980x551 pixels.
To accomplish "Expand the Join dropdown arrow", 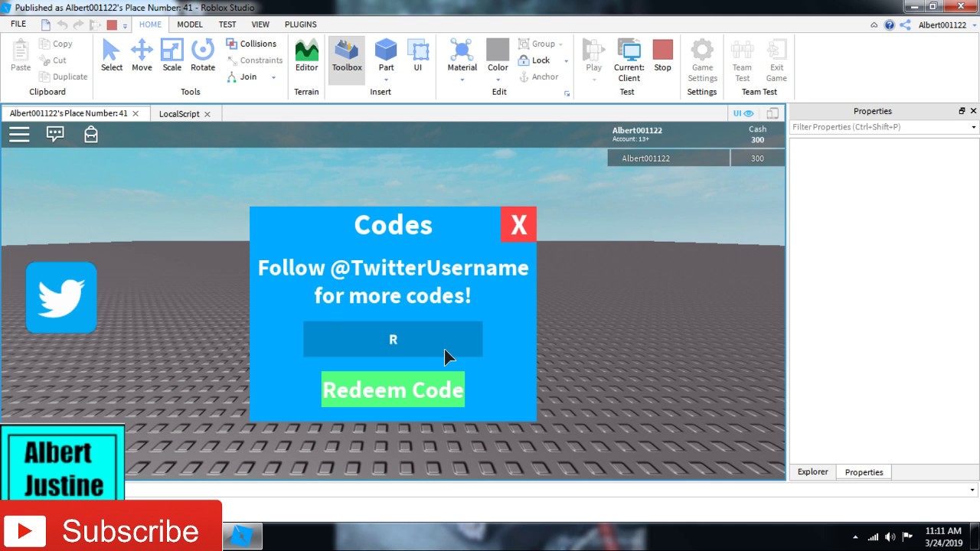I will click(273, 77).
